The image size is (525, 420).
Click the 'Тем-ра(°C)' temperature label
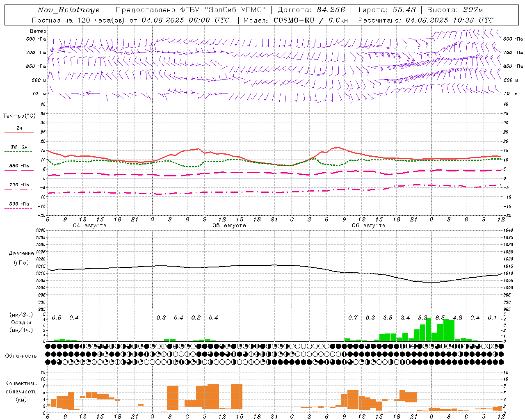click(x=19, y=116)
